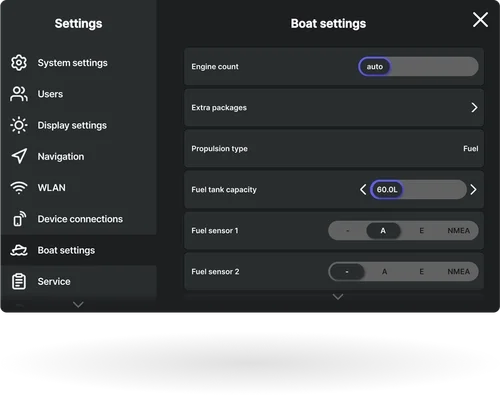Click the Engine count label
Image resolution: width=500 pixels, height=395 pixels.
pos(215,67)
